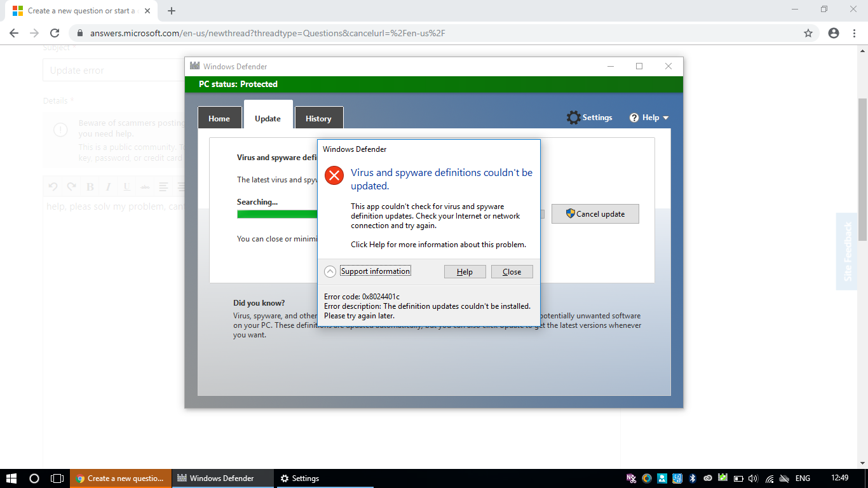Open Task View on the taskbar
This screenshot has width=868, height=488.
click(57, 478)
